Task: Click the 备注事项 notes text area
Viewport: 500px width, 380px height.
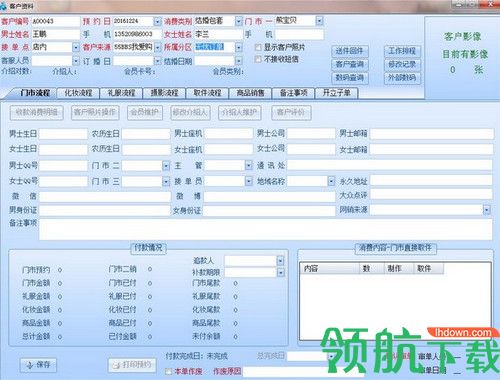Action: [266, 229]
